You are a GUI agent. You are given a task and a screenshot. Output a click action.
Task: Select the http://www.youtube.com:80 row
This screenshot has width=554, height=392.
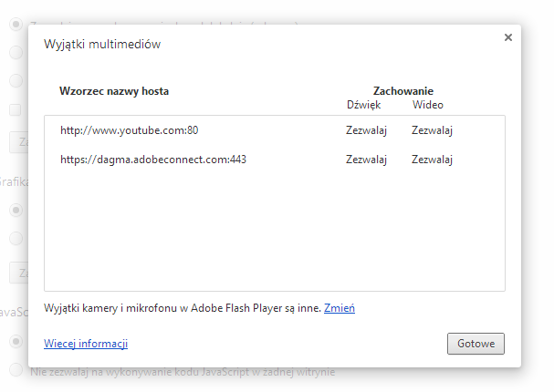click(x=275, y=130)
